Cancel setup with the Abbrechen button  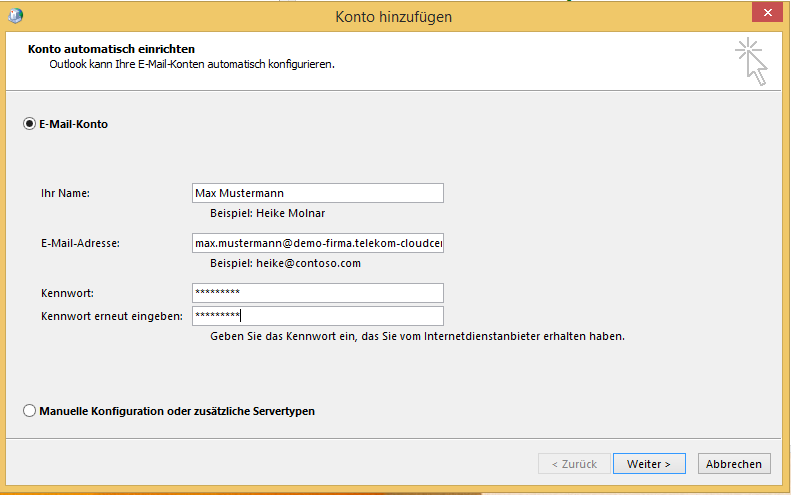click(735, 464)
